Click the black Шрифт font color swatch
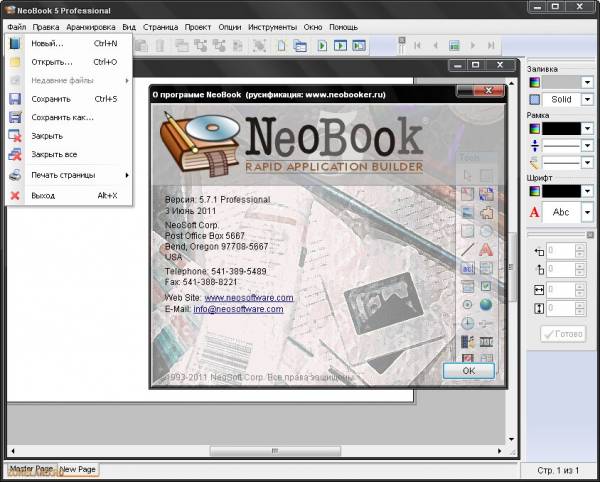Image resolution: width=600 pixels, height=482 pixels. point(561,191)
